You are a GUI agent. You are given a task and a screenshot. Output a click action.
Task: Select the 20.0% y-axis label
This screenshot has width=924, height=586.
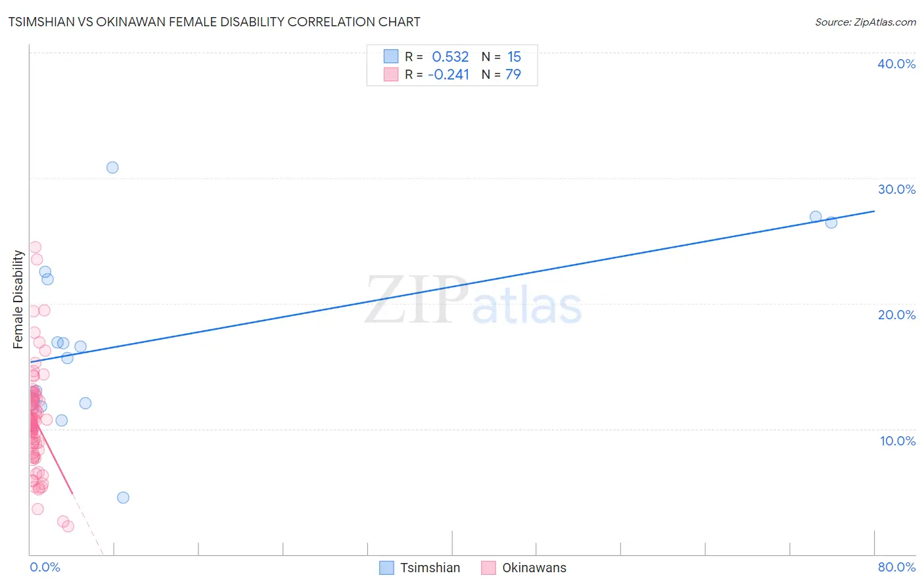(x=896, y=315)
